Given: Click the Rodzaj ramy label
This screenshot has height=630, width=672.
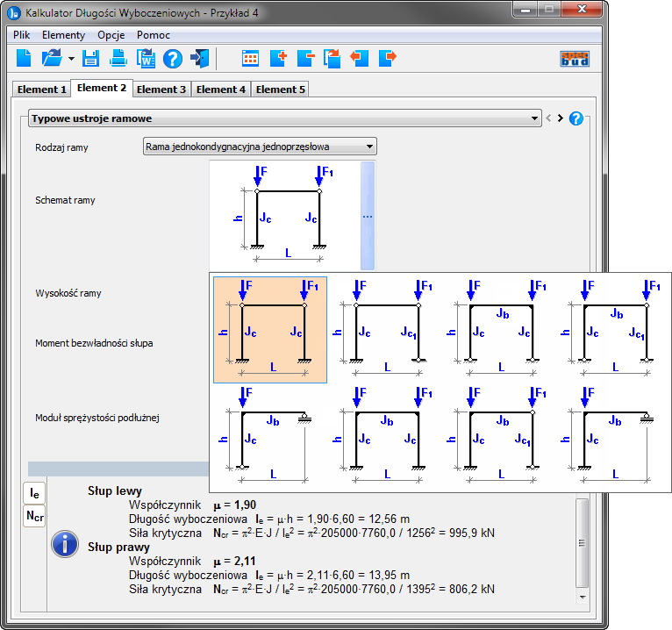Looking at the screenshot, I should coord(61,147).
